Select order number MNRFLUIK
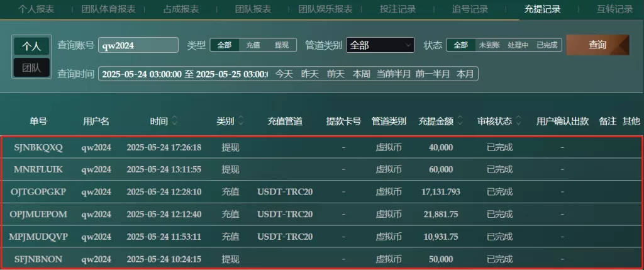The height and width of the screenshot is (270, 644). tap(38, 169)
